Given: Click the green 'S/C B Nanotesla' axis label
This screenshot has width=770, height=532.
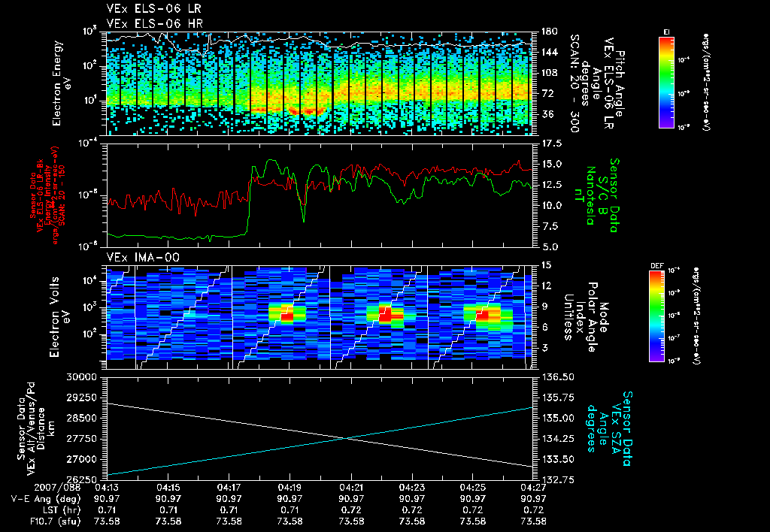Looking at the screenshot, I should pos(596,195).
